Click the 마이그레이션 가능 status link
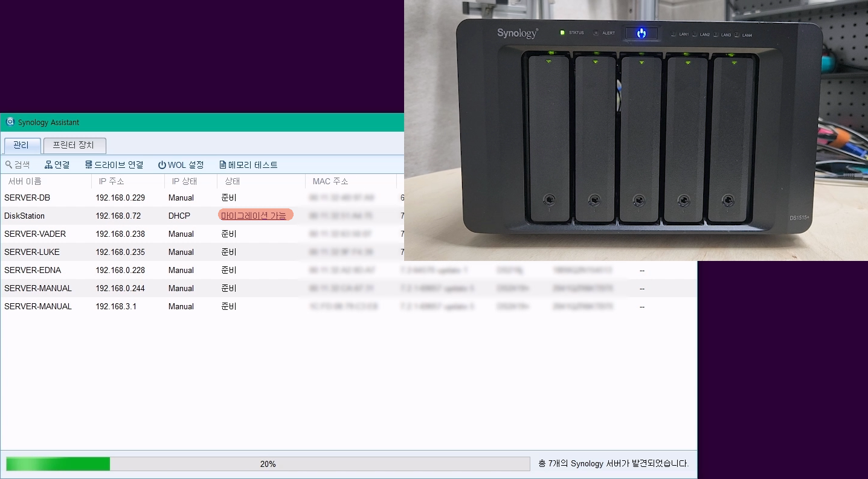Viewport: 868px width, 479px height. [x=254, y=216]
